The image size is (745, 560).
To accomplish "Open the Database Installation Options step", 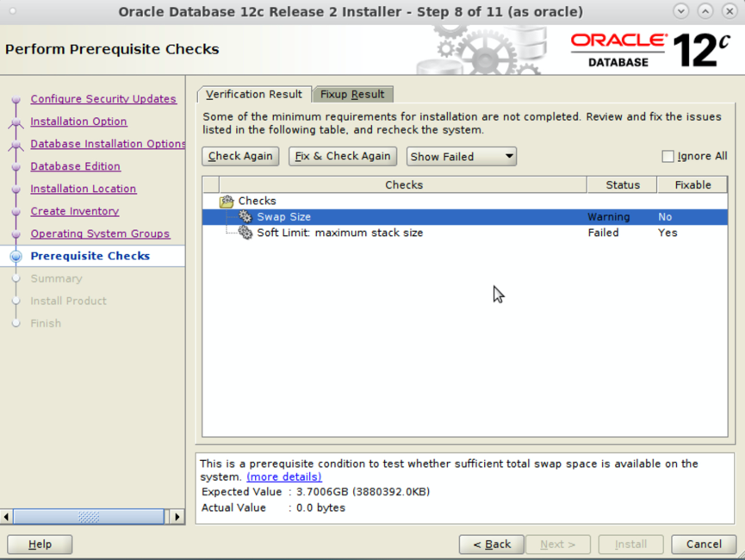I will tap(108, 144).
